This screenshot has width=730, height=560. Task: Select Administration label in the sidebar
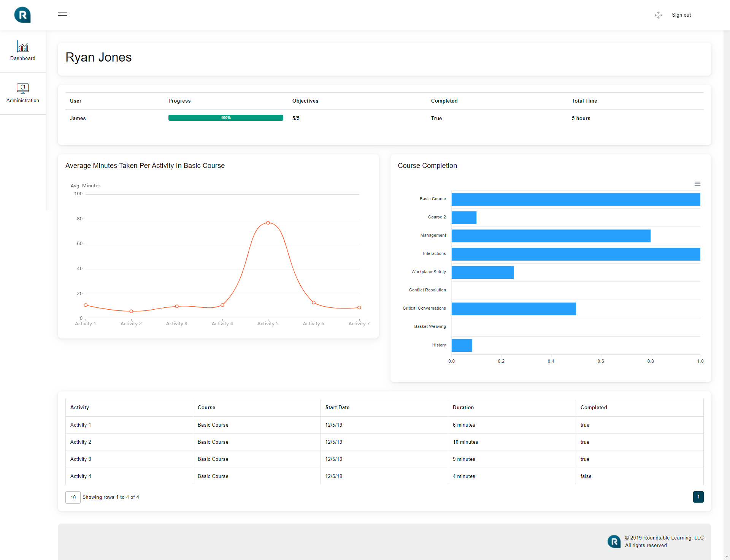pos(23,101)
